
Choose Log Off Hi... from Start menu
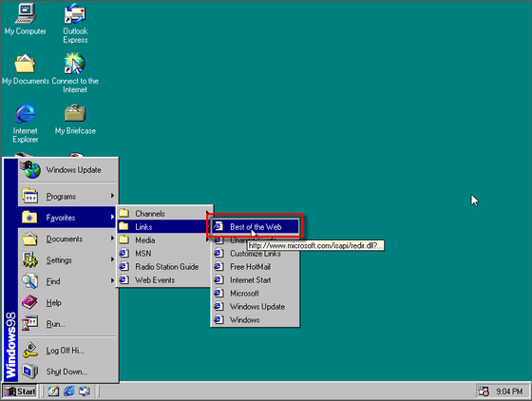[67, 350]
